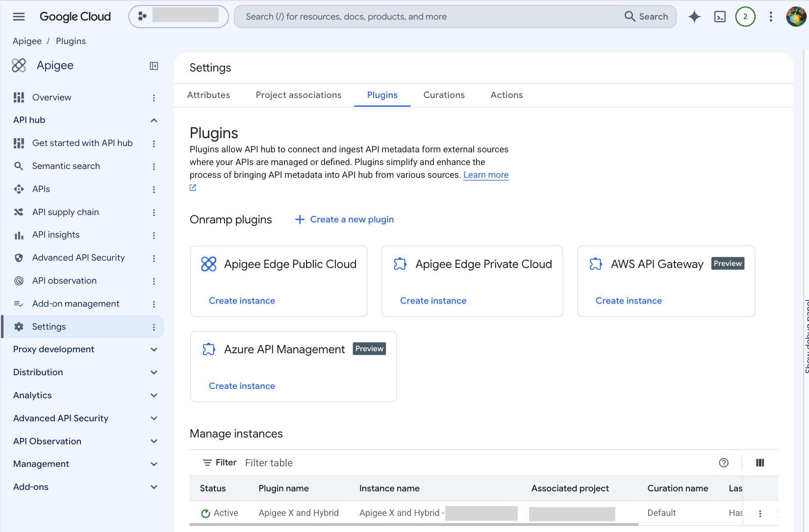The width and height of the screenshot is (809, 532).
Task: Switch to the Attributes tab
Action: 208,95
